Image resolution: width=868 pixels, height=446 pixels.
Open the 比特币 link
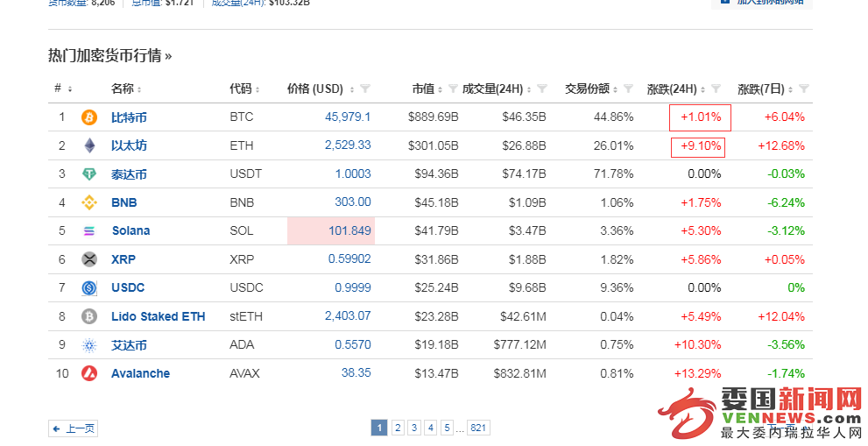tap(129, 117)
